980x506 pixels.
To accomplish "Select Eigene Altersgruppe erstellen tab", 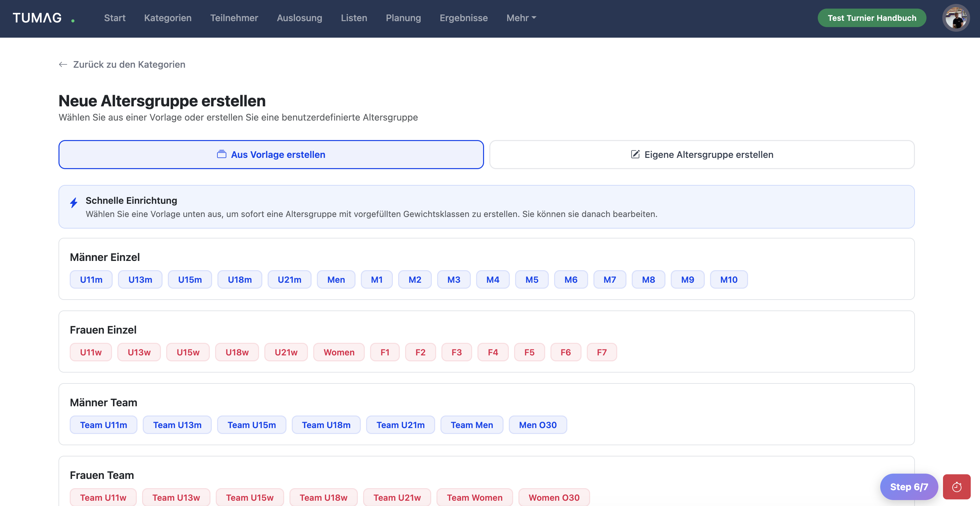I will point(701,154).
